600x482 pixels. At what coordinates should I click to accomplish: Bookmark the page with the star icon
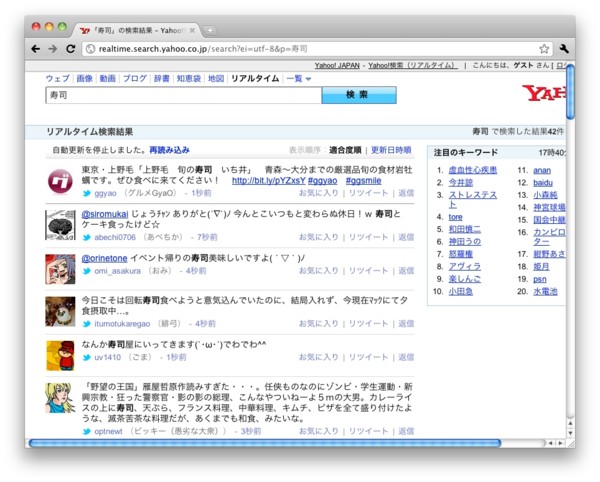(544, 49)
